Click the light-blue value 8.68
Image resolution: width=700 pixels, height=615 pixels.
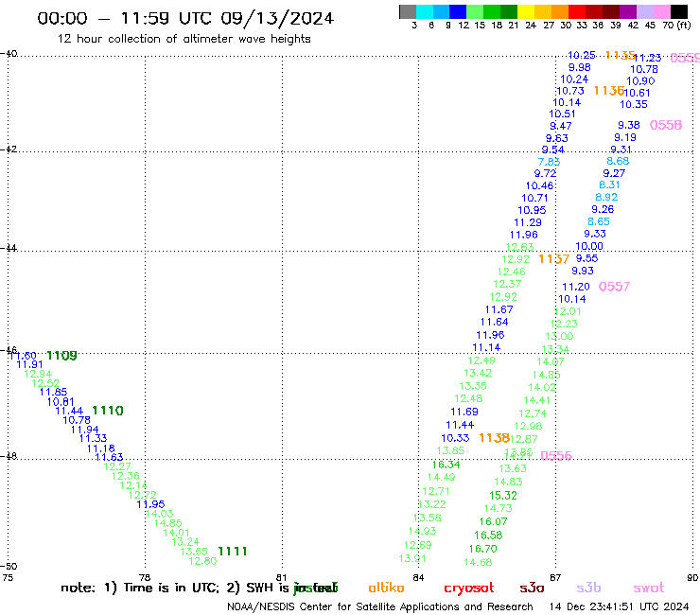[618, 161]
